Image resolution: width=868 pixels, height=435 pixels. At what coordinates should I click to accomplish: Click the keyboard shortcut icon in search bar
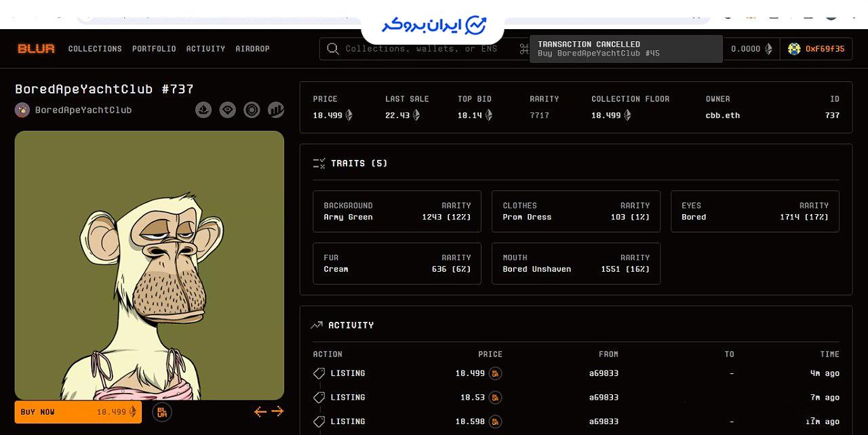coord(524,49)
